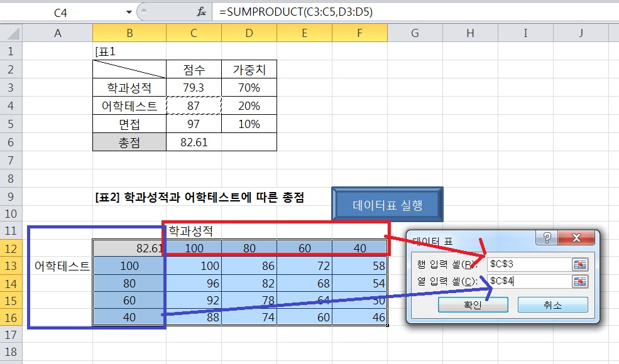Open the Name Box dropdown arrow
Image resolution: width=619 pixels, height=364 pixels.
129,12
